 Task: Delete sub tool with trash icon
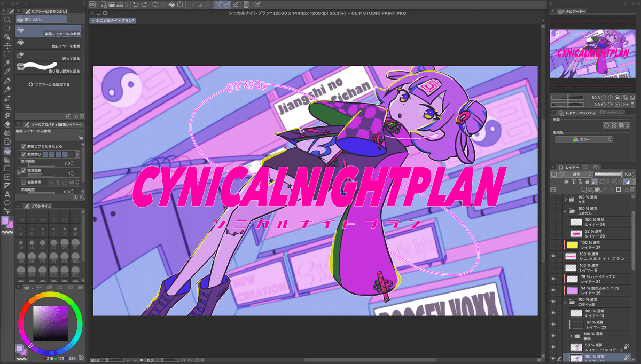tap(82, 116)
